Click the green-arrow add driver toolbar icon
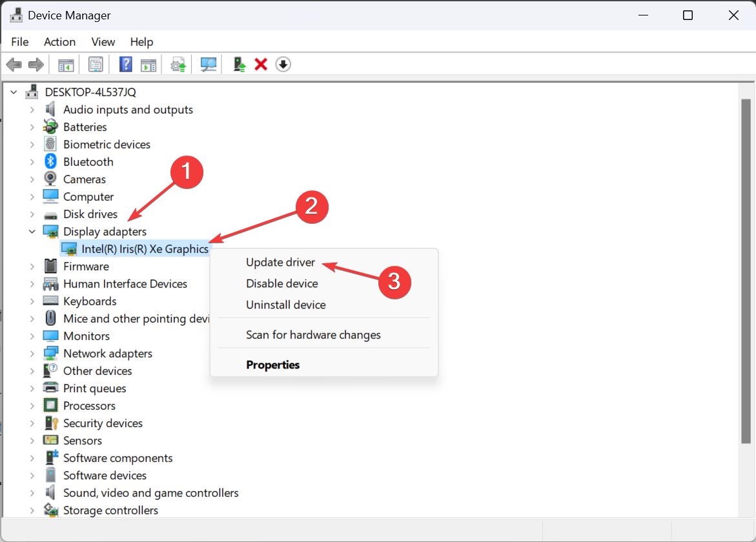Screen dimensions: 756x542 coord(240,65)
